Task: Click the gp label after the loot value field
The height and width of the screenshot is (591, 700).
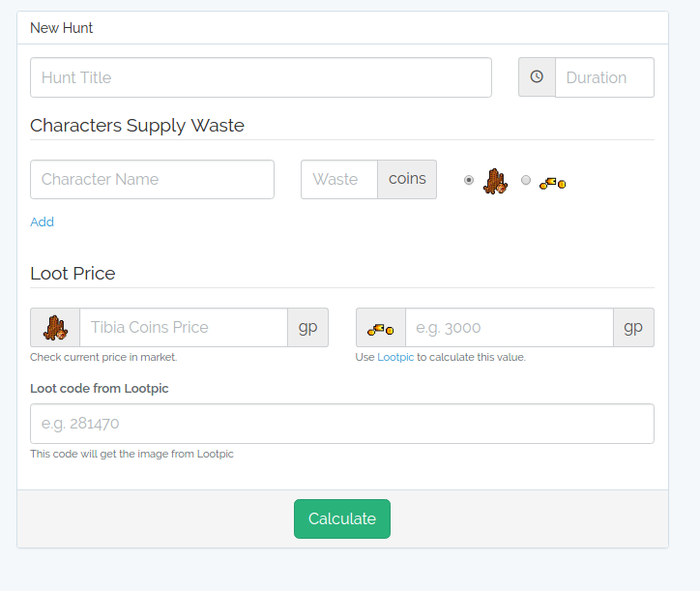Action: tap(633, 328)
